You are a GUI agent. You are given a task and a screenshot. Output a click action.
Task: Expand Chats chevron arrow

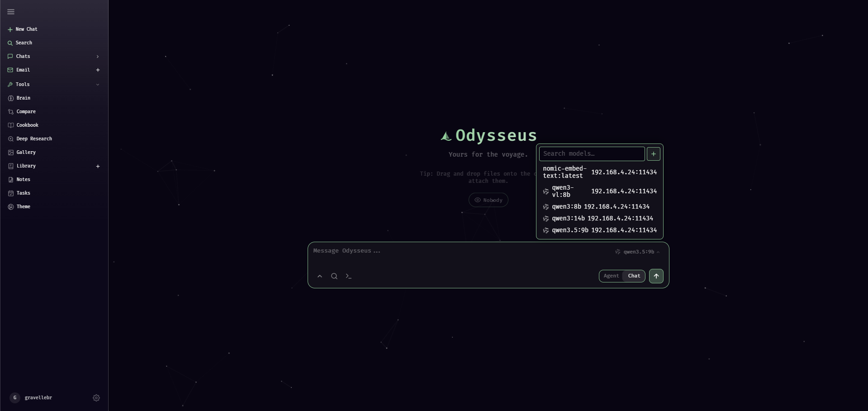coord(98,57)
